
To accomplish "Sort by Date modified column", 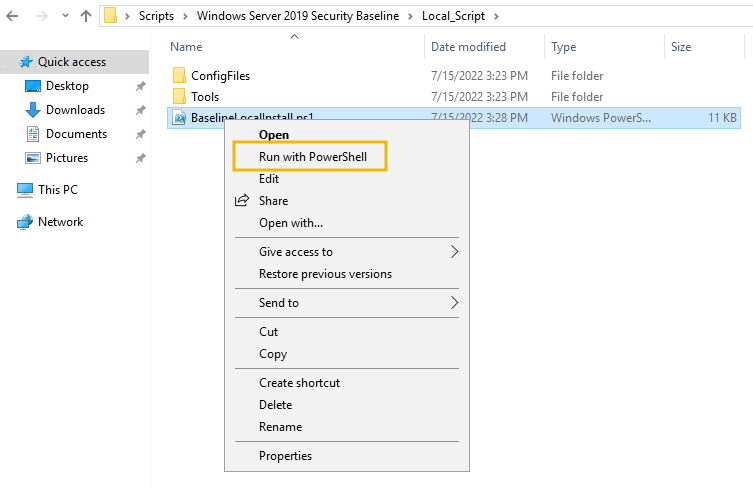I will click(468, 47).
